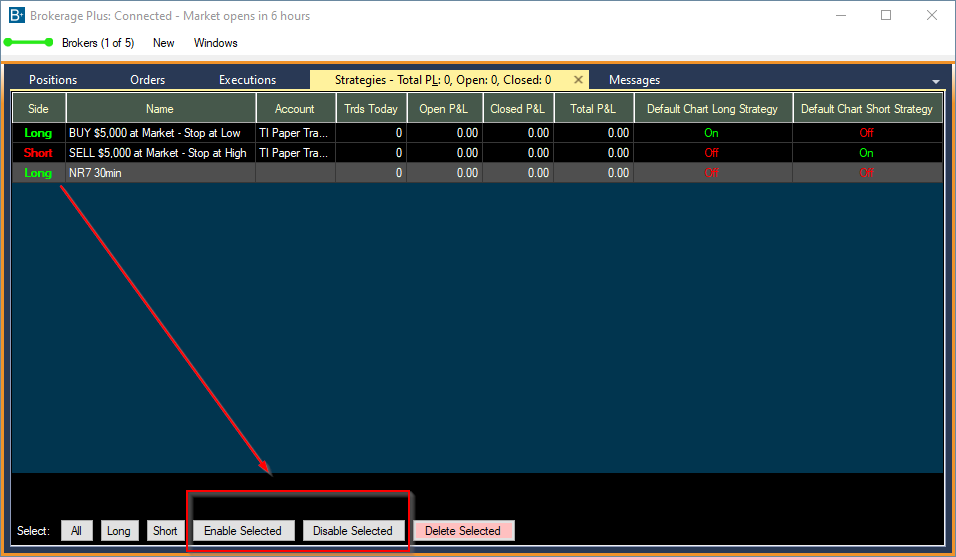Click Disable Selected button
This screenshot has width=956, height=557.
(x=353, y=531)
